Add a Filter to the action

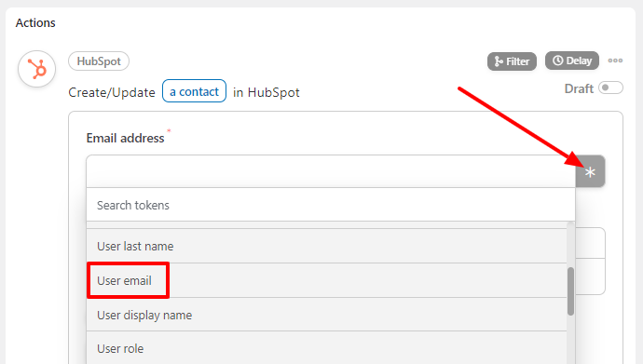[512, 61]
